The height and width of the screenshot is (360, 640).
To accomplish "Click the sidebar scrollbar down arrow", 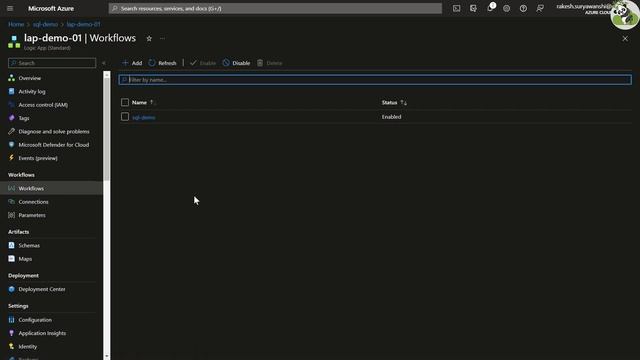I will point(107,356).
